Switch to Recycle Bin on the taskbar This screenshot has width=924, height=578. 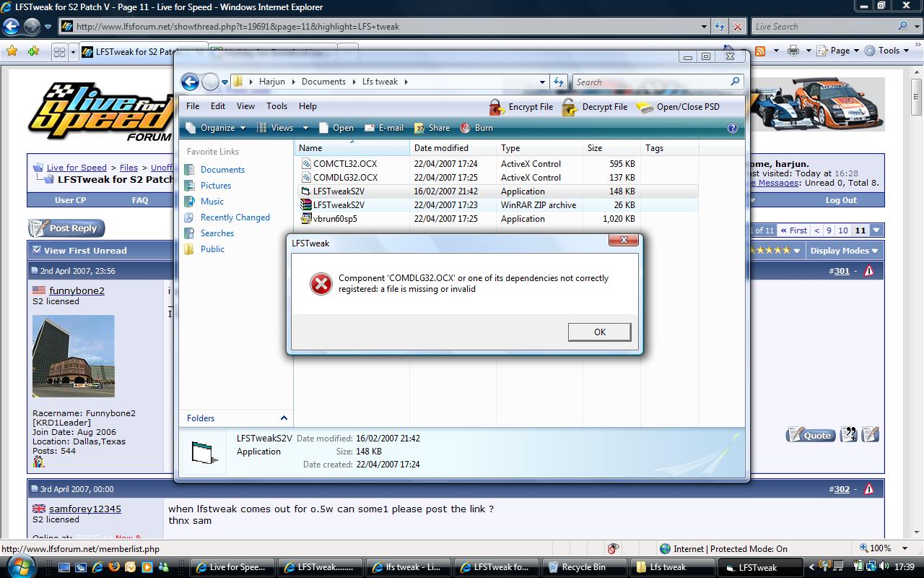click(x=583, y=567)
